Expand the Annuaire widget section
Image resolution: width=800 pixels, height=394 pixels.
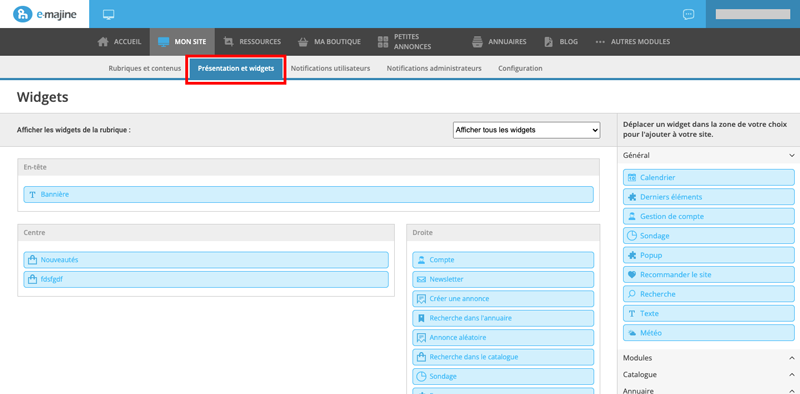tap(709, 390)
